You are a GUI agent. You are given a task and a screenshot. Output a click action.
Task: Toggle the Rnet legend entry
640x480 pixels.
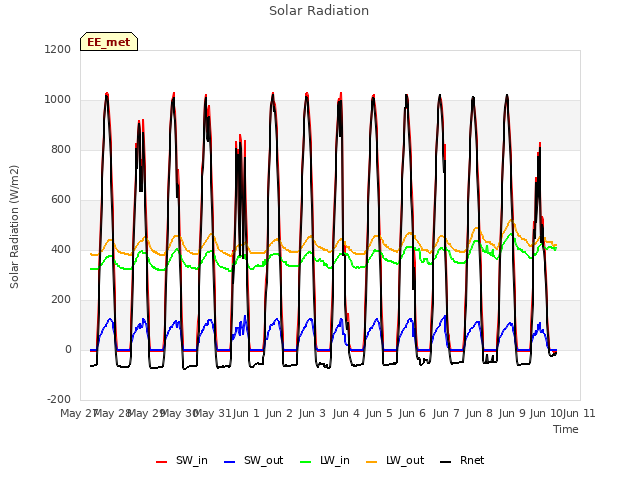(x=462, y=461)
